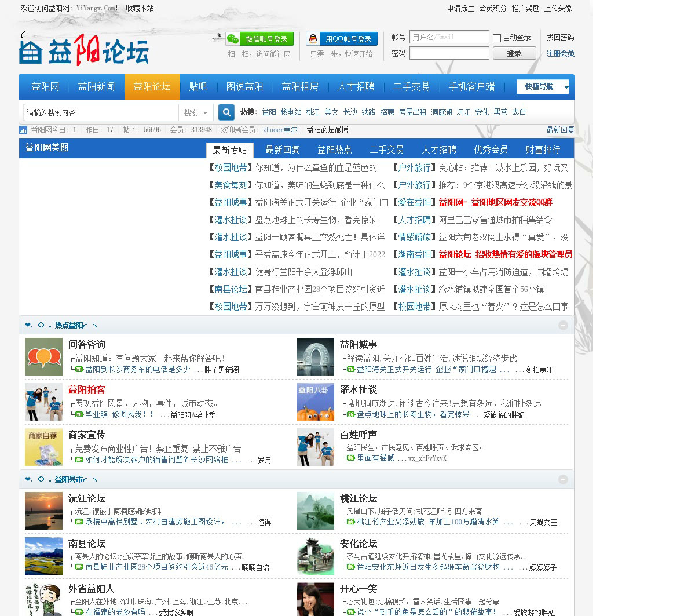This screenshot has width=695, height=616.
Task: Click the 注册会员 link
Action: click(560, 53)
